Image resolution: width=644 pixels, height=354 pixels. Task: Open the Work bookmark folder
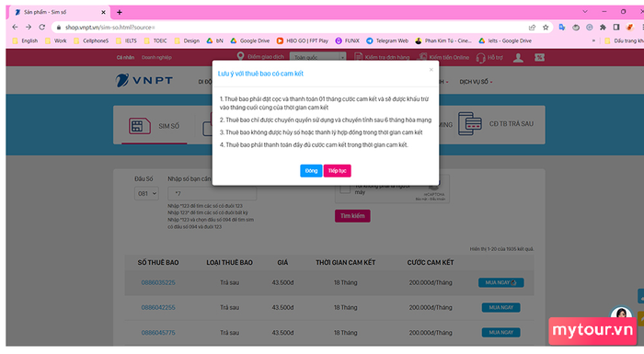56,40
